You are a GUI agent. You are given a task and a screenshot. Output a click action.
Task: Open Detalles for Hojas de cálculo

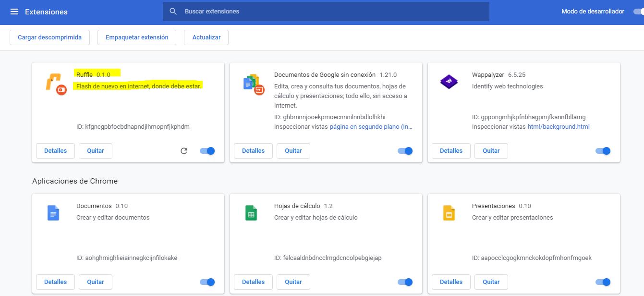[253, 282]
